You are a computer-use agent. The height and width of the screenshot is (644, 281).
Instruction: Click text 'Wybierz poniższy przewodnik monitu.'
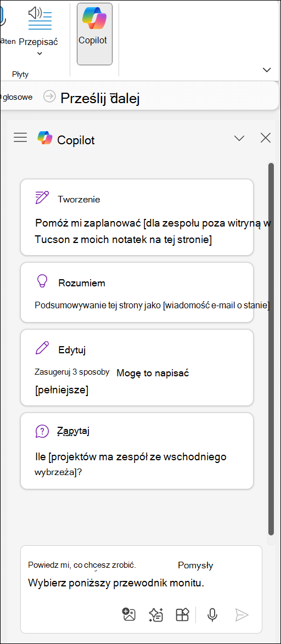coord(116,583)
